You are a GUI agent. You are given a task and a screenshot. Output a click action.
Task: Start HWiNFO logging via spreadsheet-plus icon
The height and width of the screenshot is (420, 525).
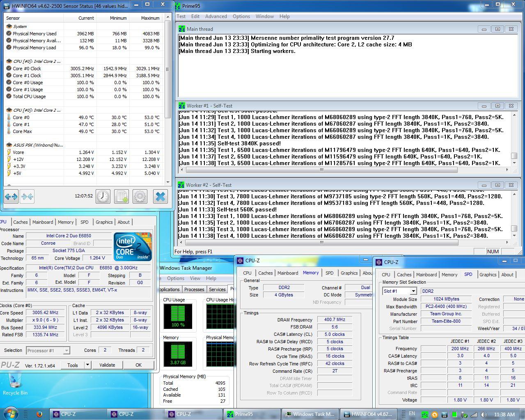pos(122,197)
